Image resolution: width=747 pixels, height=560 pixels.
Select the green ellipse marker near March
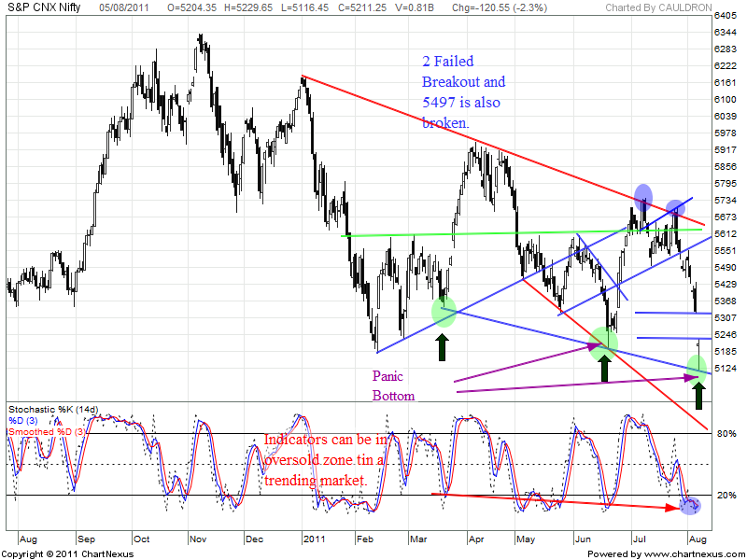[444, 311]
